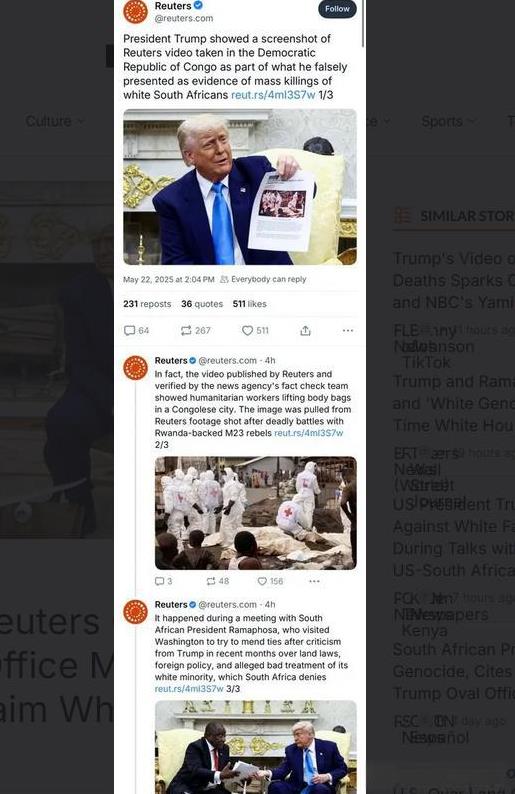
Task: Open reply icon on main Reuters post
Action: (130, 331)
